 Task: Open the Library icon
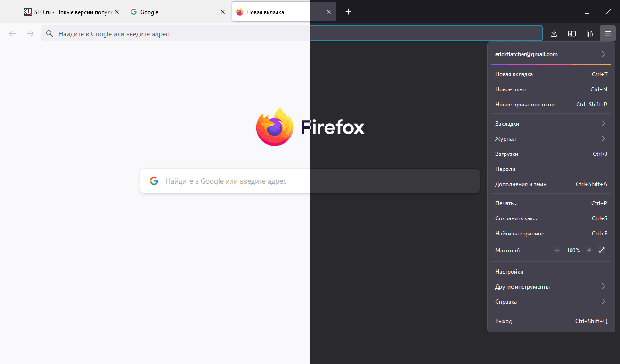[589, 33]
